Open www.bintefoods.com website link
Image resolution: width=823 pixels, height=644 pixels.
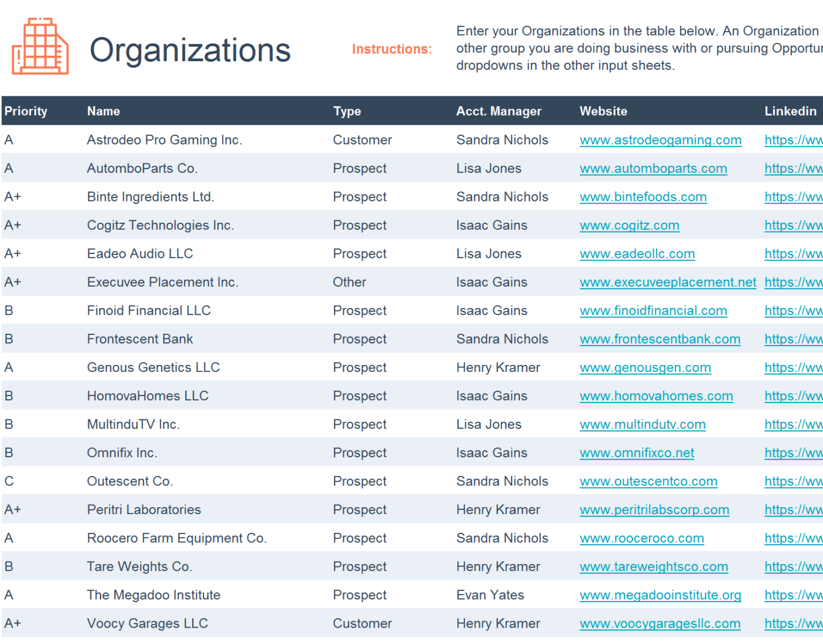643,197
